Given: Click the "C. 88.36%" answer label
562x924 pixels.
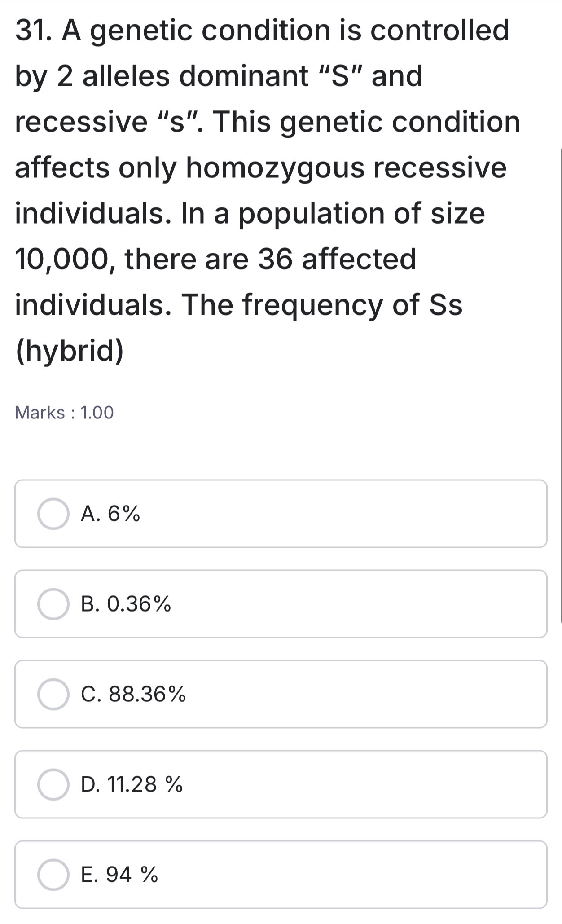Looking at the screenshot, I should (x=133, y=694).
